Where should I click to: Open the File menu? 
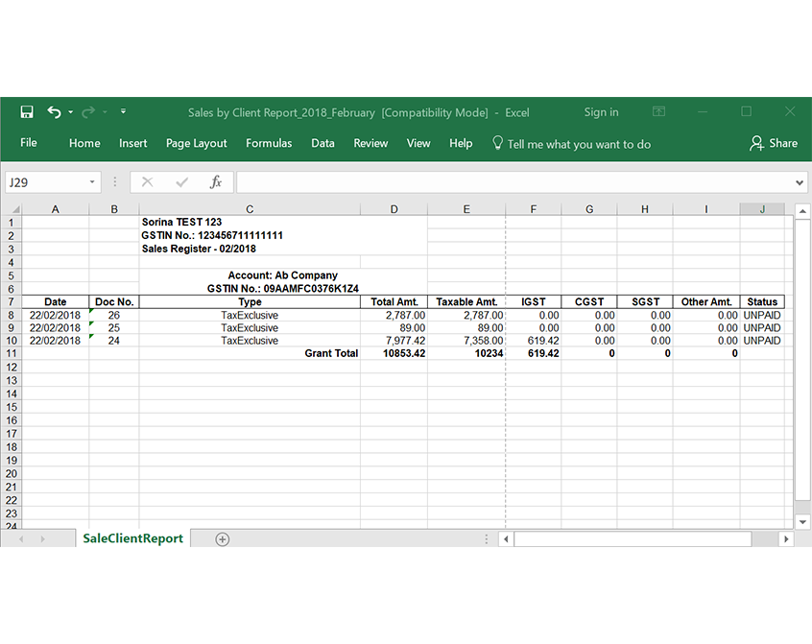pos(29,143)
